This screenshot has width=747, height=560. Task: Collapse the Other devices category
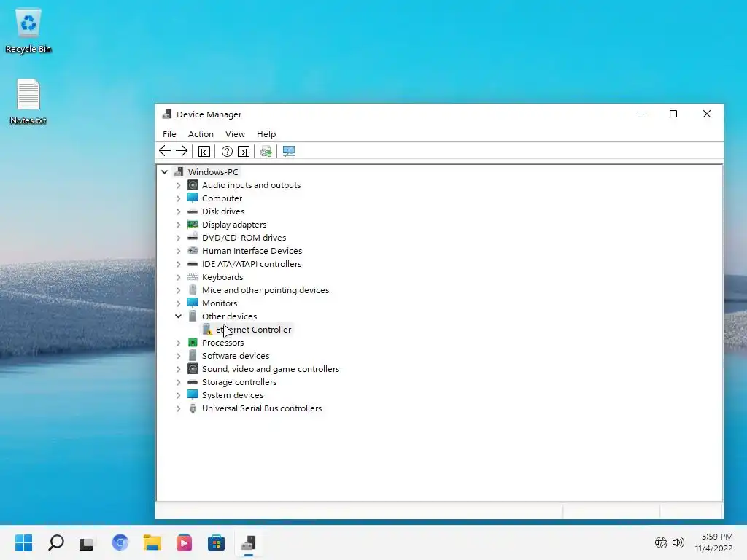click(178, 316)
